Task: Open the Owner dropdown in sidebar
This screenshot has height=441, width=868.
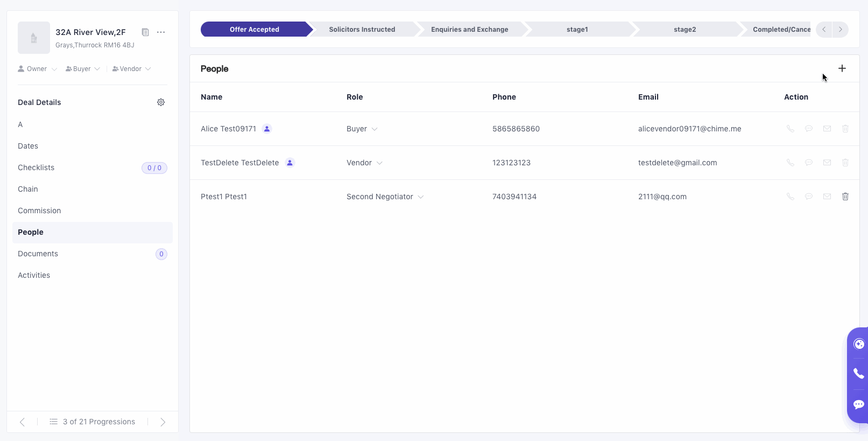Action: (37, 69)
